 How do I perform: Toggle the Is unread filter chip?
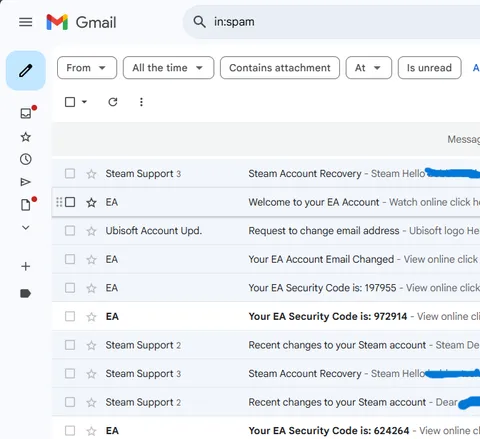(429, 68)
